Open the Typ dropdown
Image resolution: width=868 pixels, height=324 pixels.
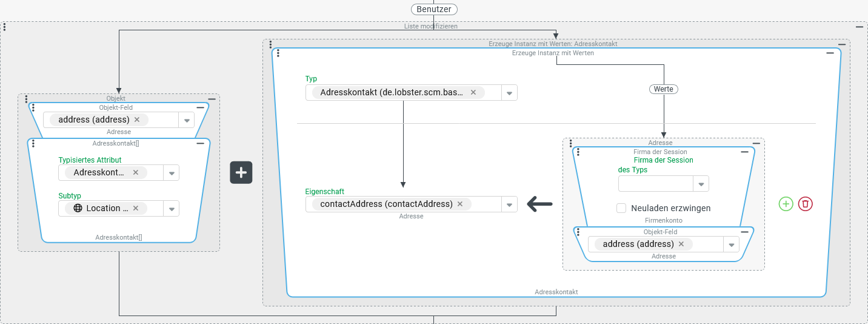[x=509, y=93]
